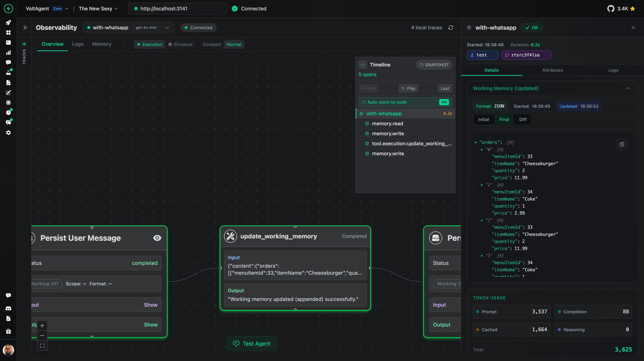This screenshot has width=644, height=361.
Task: Switch to the Logs tab
Action: coord(78,44)
